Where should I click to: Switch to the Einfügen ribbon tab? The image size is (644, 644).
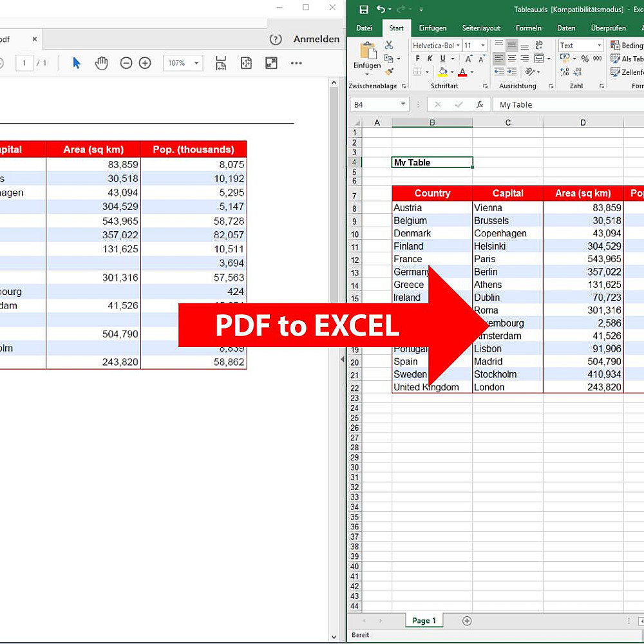coord(433,28)
